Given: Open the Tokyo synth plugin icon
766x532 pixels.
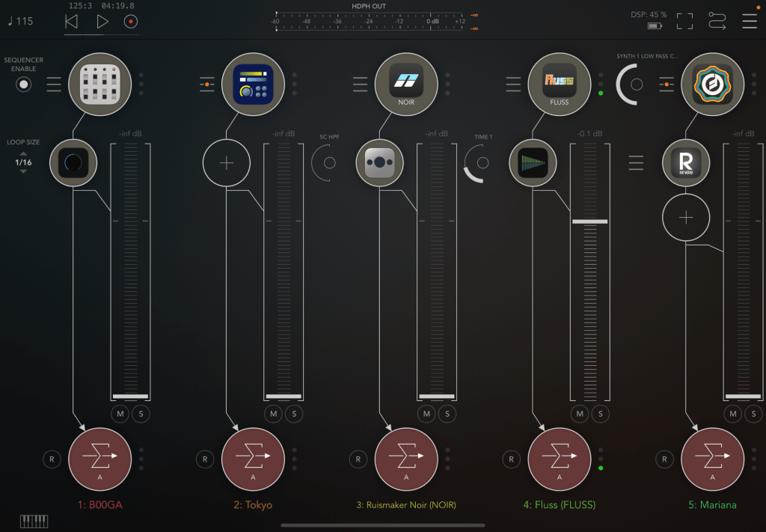Looking at the screenshot, I should pyautogui.click(x=253, y=84).
